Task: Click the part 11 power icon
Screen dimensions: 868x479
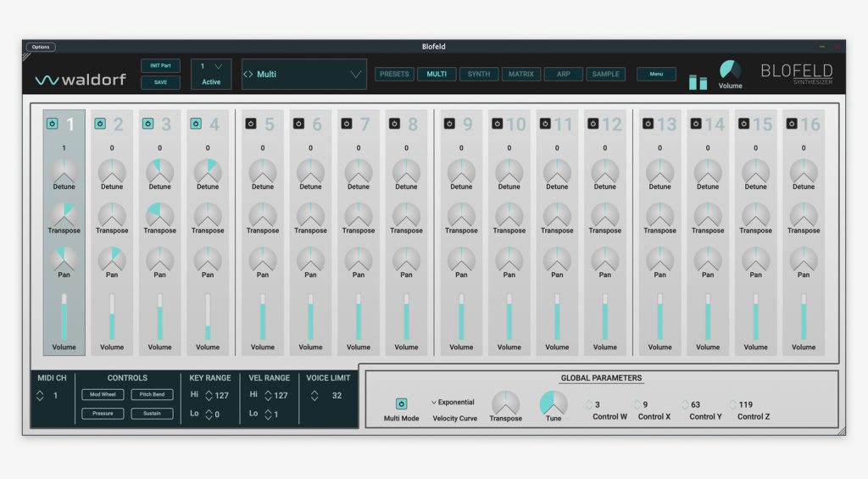Action: coord(545,124)
